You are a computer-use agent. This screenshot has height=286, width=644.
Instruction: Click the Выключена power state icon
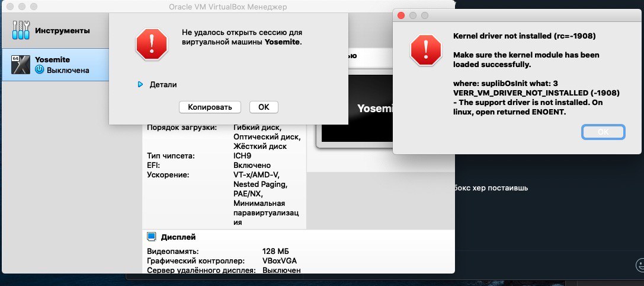[40, 69]
